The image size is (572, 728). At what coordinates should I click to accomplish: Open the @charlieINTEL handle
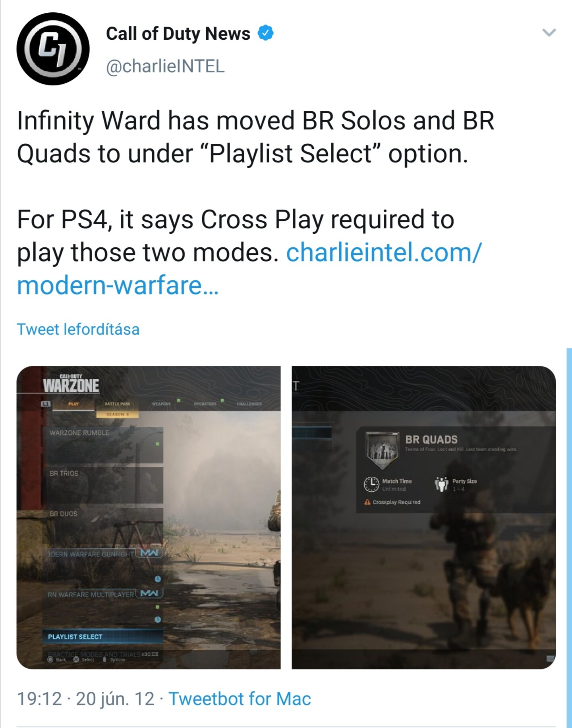[165, 66]
